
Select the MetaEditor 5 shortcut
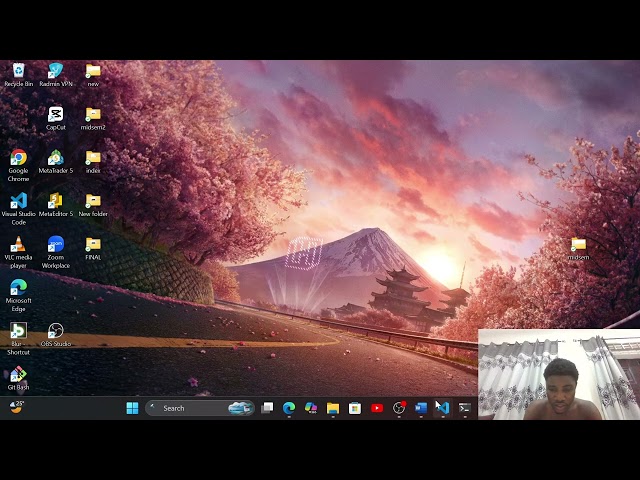56,205
